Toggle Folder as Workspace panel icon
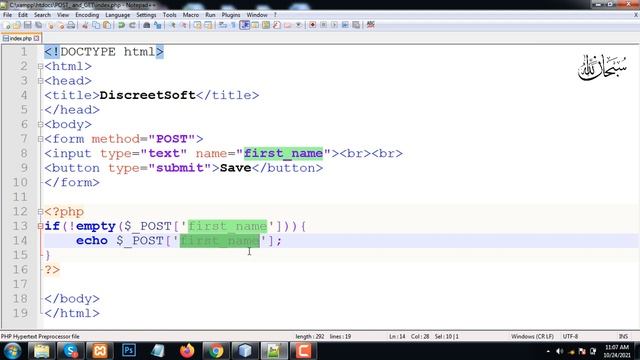The height and width of the screenshot is (360, 640). (288, 25)
